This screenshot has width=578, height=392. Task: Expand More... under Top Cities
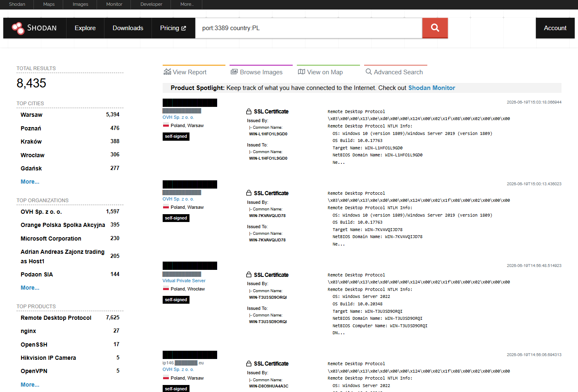[30, 182]
